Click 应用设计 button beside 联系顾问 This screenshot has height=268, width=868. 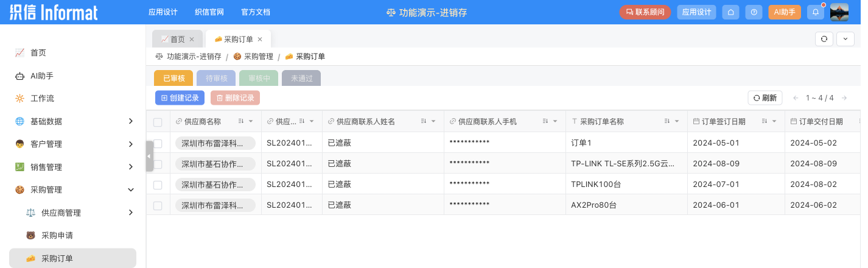tap(696, 12)
